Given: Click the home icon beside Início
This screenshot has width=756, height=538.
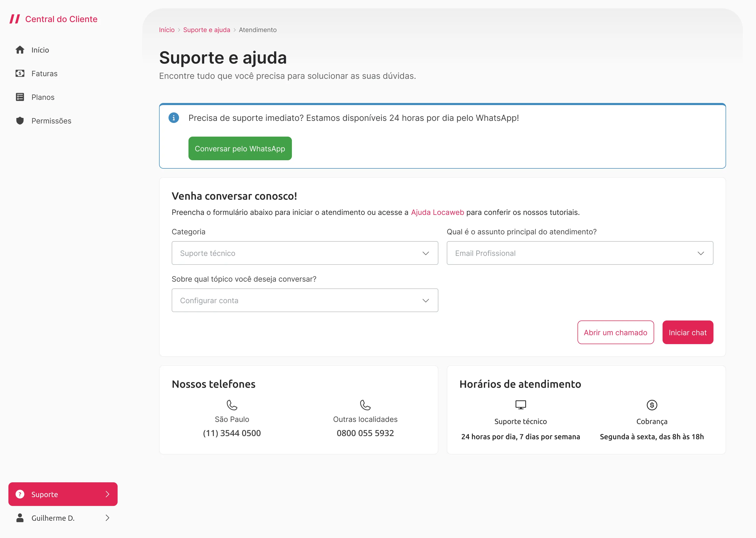Looking at the screenshot, I should pos(20,50).
